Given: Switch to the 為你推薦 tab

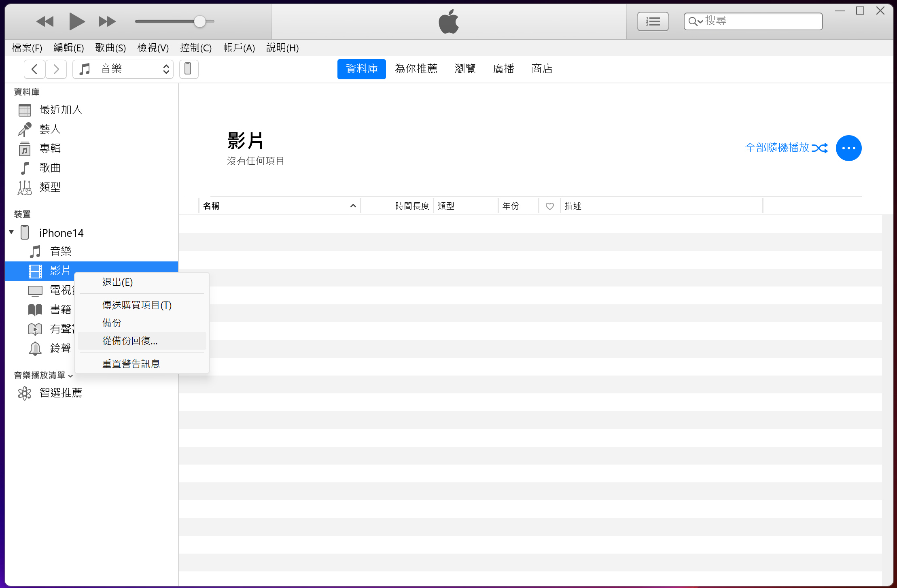Looking at the screenshot, I should [x=416, y=69].
